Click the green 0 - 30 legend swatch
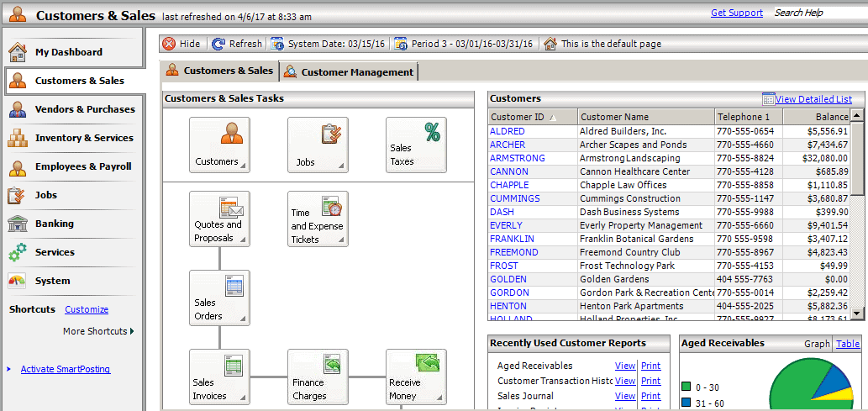Viewport: 868px width, 411px height. [x=687, y=387]
